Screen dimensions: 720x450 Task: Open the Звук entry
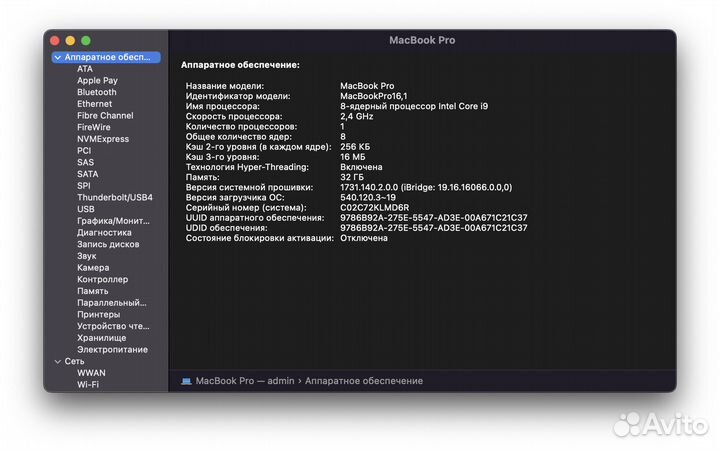click(87, 256)
